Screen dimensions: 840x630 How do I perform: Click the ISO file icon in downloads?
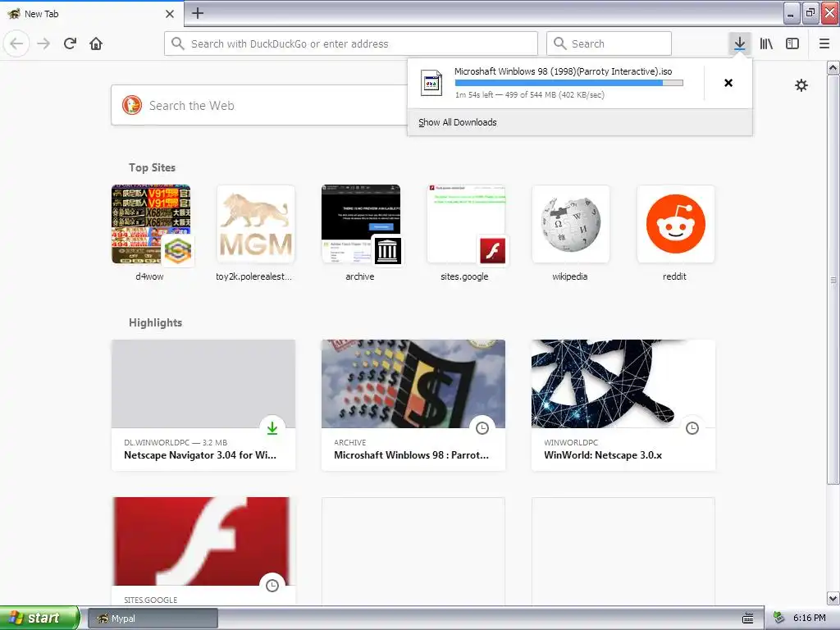coord(431,83)
